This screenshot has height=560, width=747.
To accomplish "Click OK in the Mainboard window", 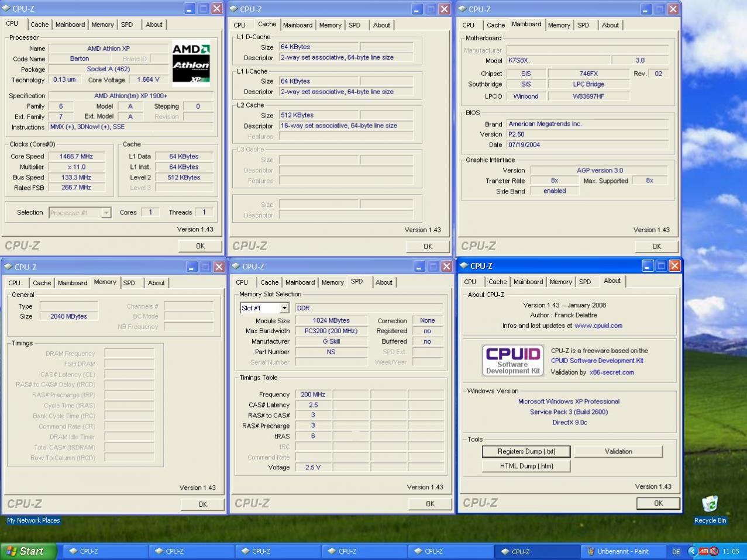I will coord(656,246).
